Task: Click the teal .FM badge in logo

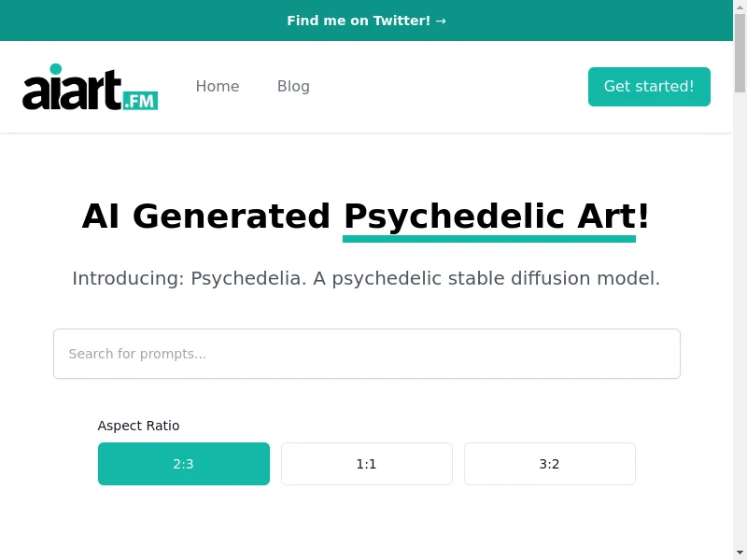Action: point(139,100)
